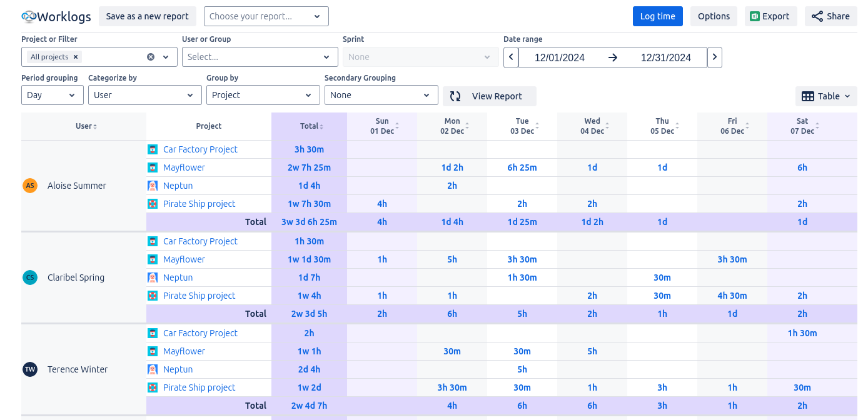Click Claribel Spring's Car Factory Project icon
The width and height of the screenshot is (868, 420).
(153, 241)
